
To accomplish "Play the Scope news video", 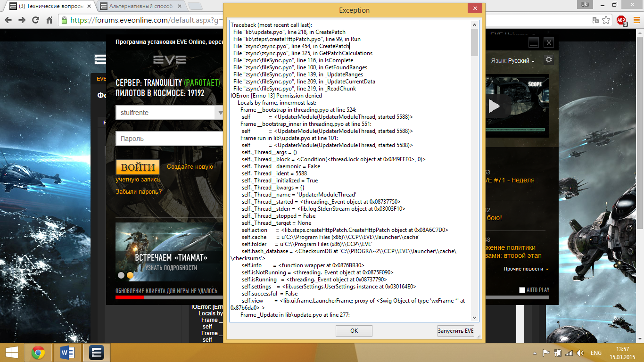I will 494,106.
